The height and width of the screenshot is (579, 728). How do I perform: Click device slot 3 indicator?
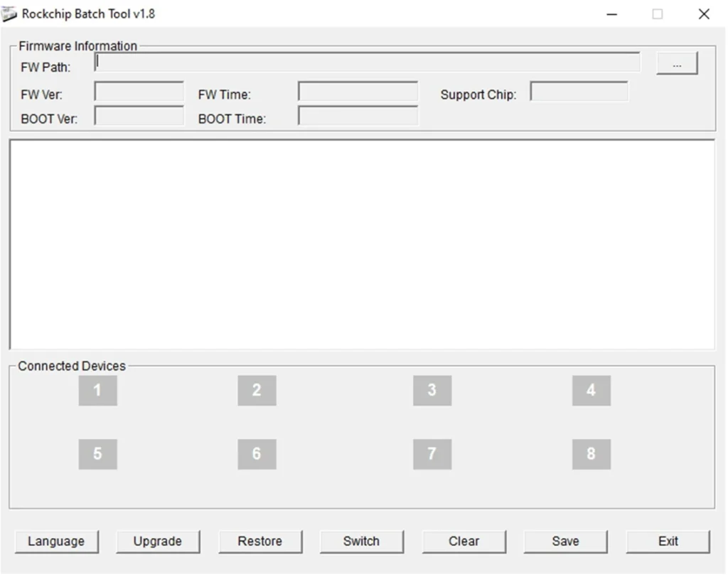click(432, 391)
